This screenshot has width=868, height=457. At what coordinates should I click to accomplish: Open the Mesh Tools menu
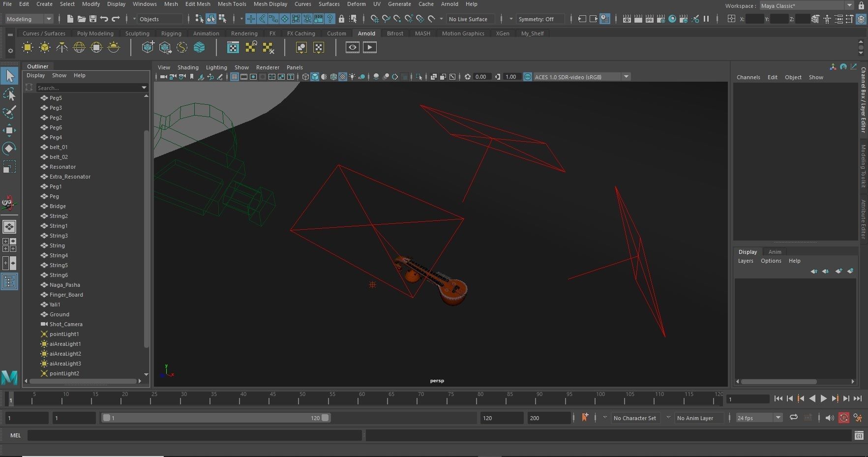click(232, 4)
